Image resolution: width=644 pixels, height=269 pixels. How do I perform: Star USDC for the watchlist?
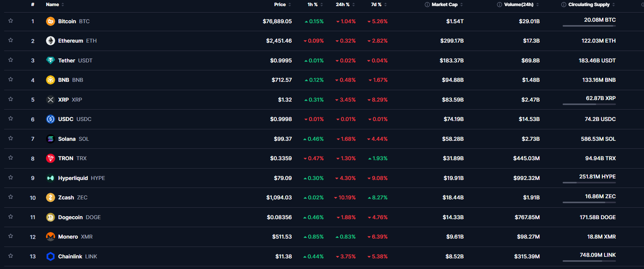pos(11,118)
